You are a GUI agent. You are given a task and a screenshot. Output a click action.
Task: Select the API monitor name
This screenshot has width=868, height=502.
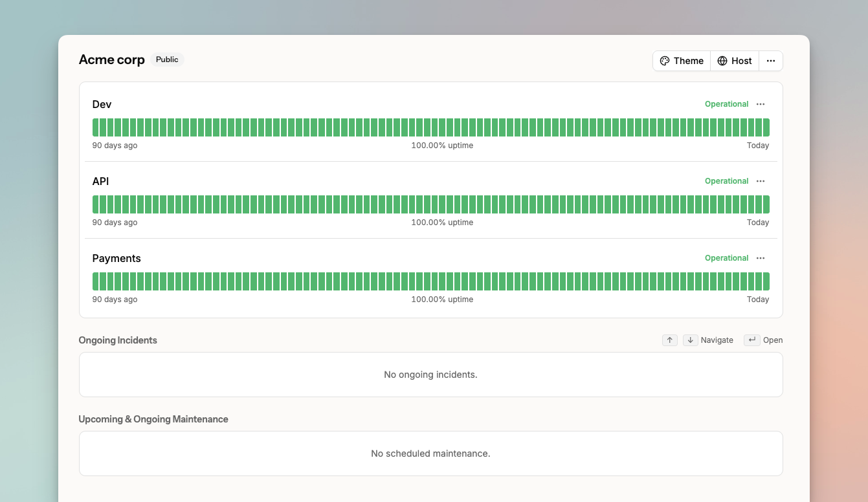click(x=101, y=181)
